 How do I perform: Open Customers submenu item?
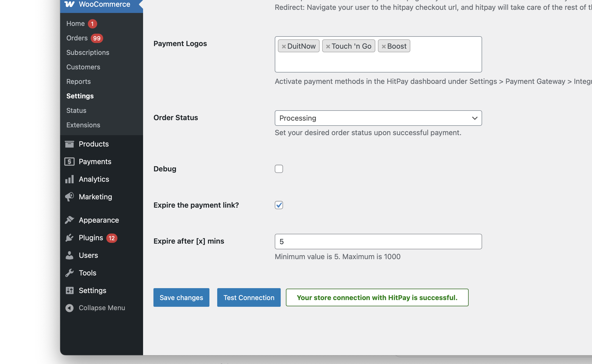[83, 67]
